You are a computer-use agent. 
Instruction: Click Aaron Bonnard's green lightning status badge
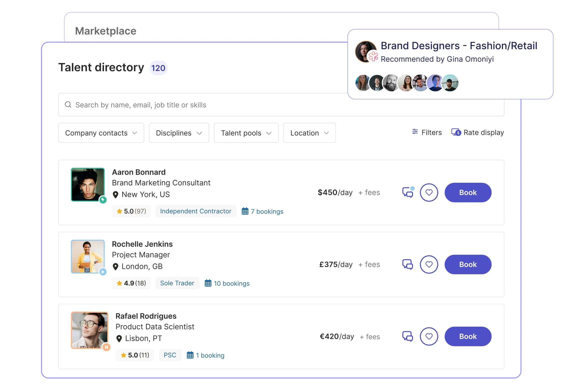coord(103,200)
